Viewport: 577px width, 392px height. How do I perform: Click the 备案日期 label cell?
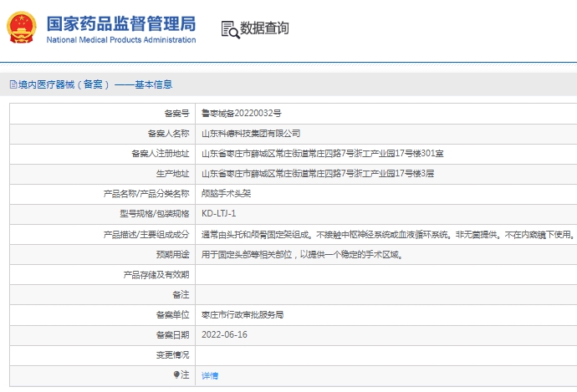pos(172,334)
